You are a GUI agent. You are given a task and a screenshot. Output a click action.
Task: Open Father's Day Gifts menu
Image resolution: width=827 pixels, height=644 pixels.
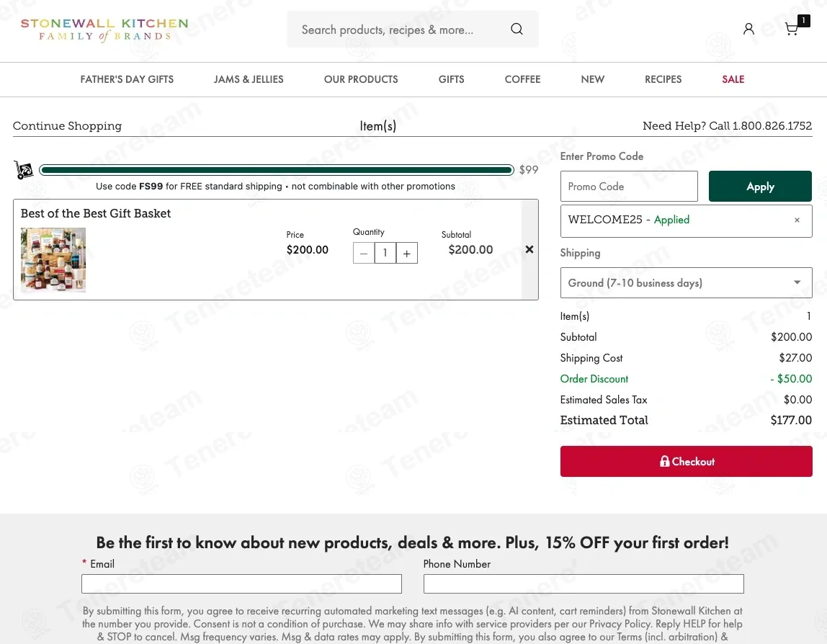tap(127, 79)
